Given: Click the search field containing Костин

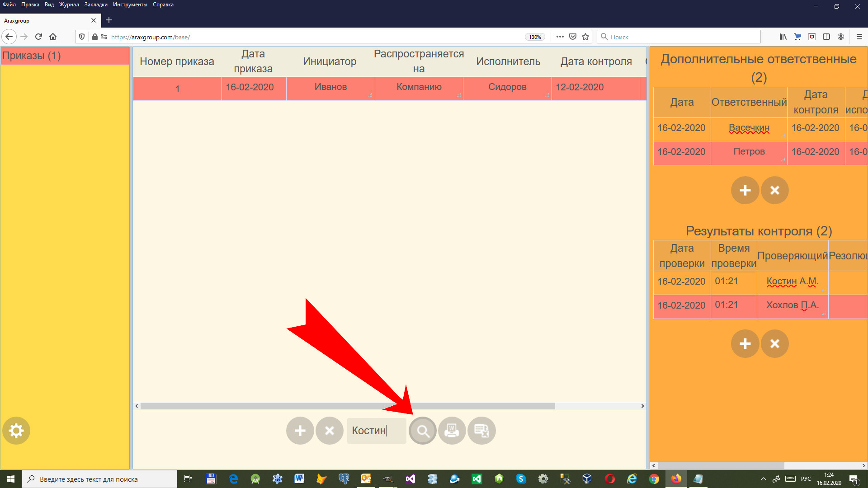Looking at the screenshot, I should click(x=376, y=431).
